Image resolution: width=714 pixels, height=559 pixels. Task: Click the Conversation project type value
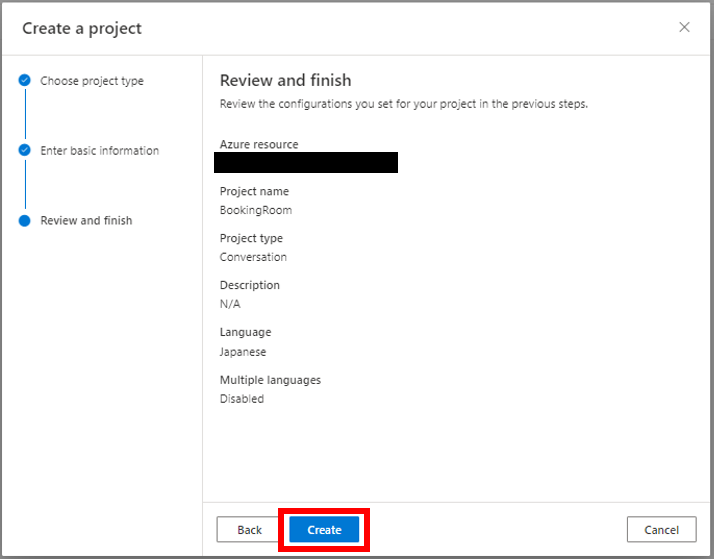253,257
